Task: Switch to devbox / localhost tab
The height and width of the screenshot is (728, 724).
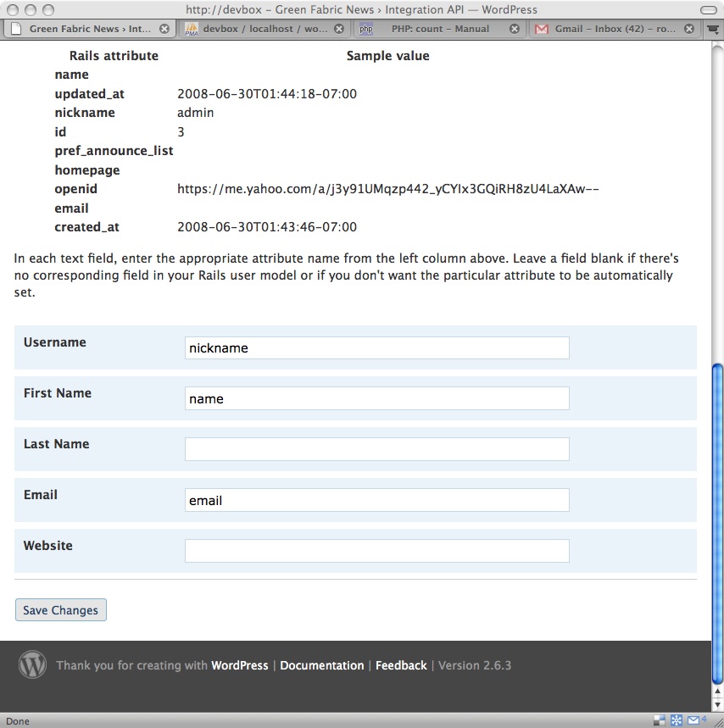Action: (265, 29)
